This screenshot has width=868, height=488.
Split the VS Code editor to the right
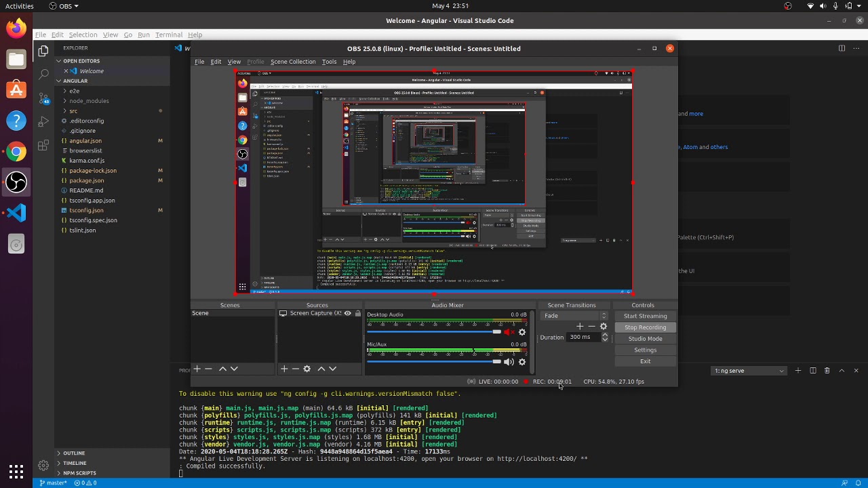coord(842,48)
